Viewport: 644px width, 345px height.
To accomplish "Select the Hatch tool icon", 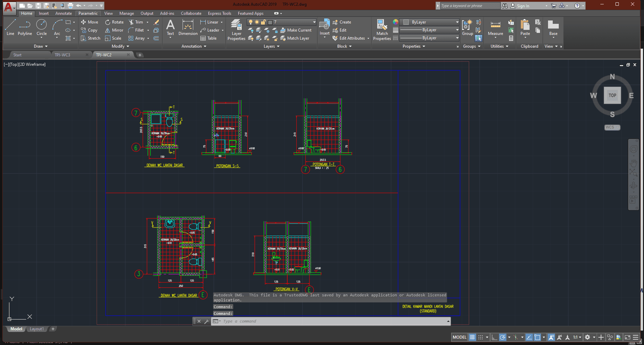I will 68,38.
